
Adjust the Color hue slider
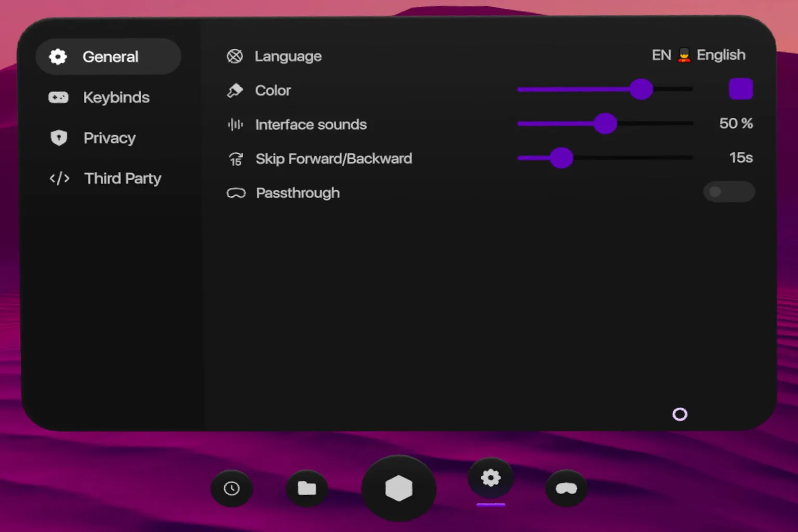tap(605, 89)
